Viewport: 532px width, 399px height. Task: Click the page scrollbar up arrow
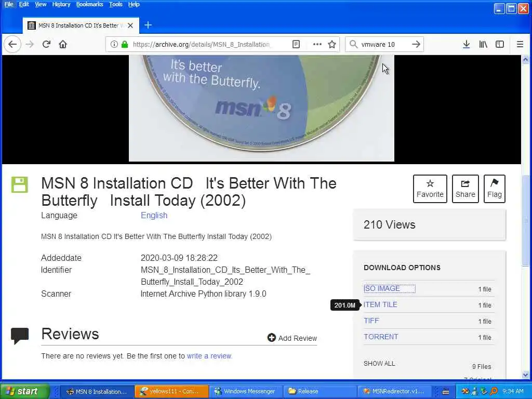[x=526, y=60]
